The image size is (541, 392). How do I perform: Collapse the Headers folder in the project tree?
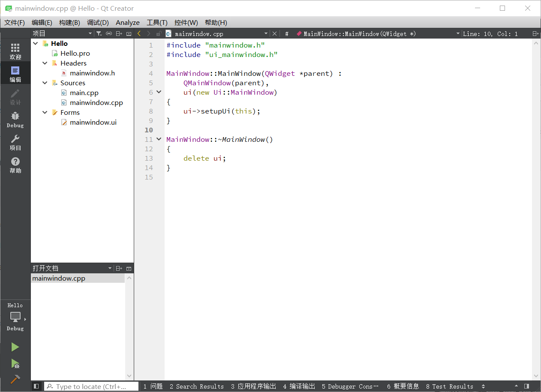coord(45,63)
